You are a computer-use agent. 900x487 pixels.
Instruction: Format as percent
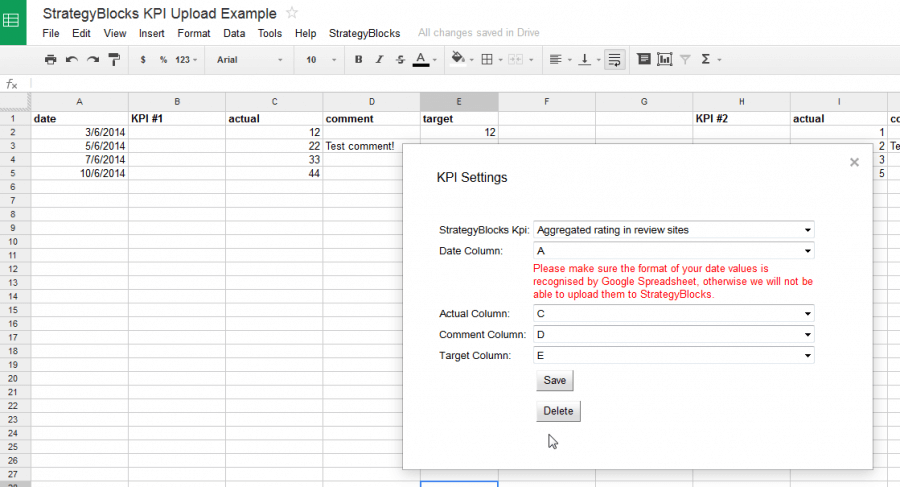pyautogui.click(x=164, y=60)
